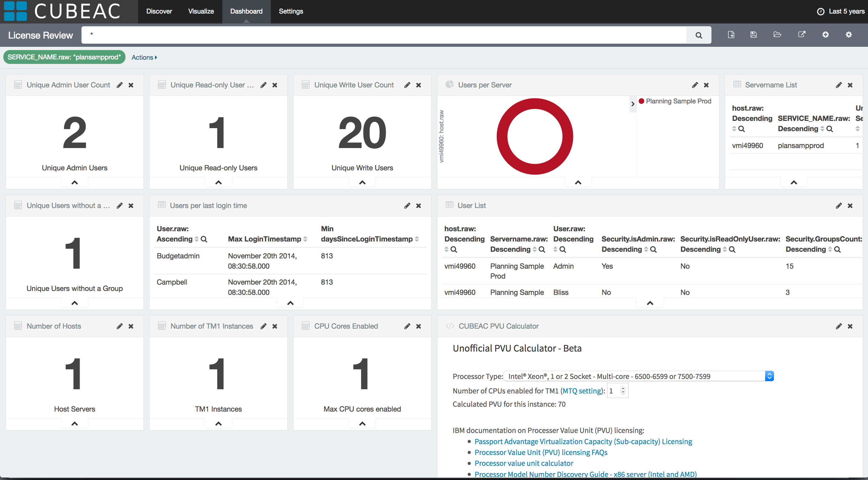
Task: Open the time picker Last 5 years
Action: click(841, 11)
